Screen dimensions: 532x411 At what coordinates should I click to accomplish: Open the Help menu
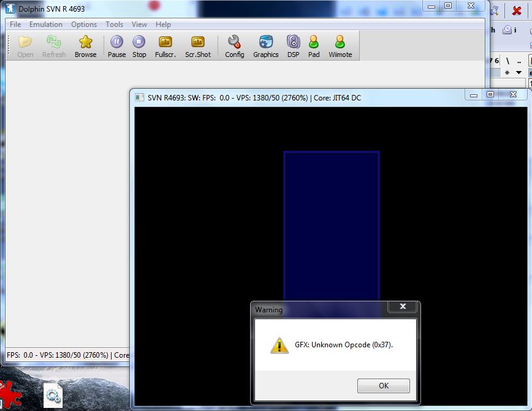(x=163, y=25)
